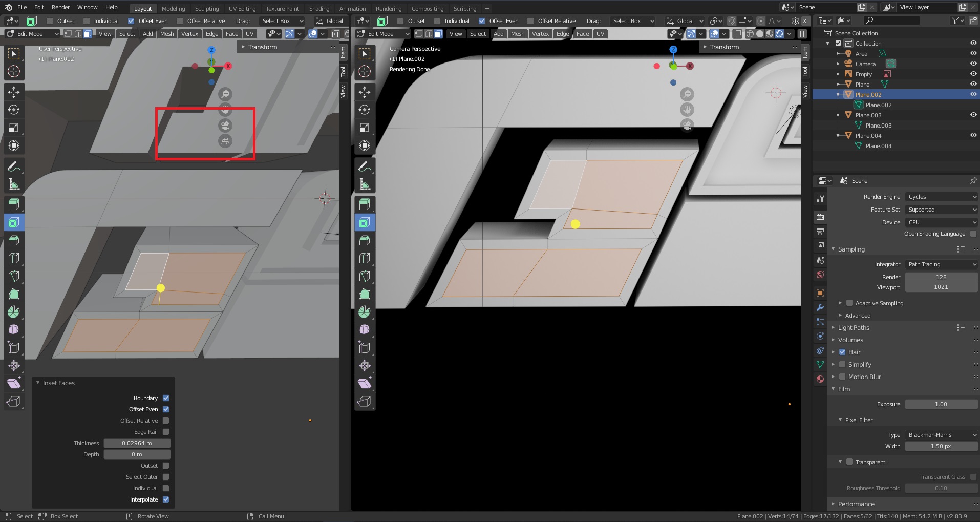Open the Device CPU dropdown
The width and height of the screenshot is (980, 522).
[942, 222]
